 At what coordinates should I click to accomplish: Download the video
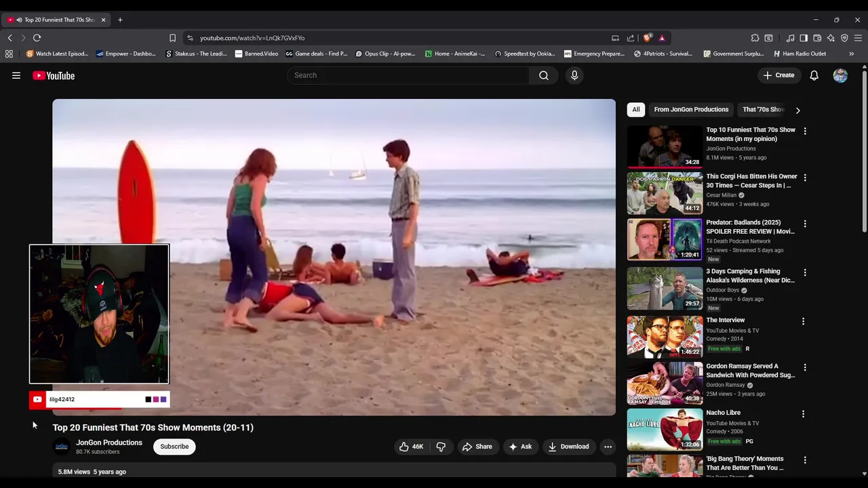coord(568,447)
